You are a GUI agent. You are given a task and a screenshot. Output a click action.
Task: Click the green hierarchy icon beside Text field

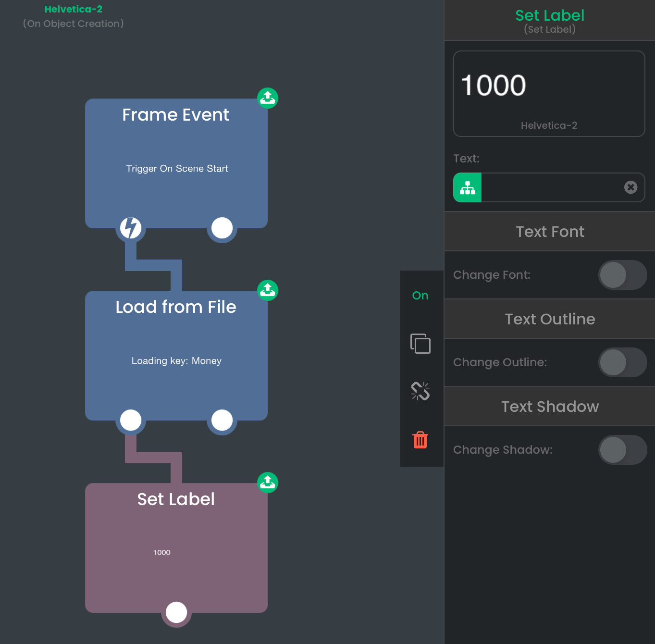click(x=468, y=187)
